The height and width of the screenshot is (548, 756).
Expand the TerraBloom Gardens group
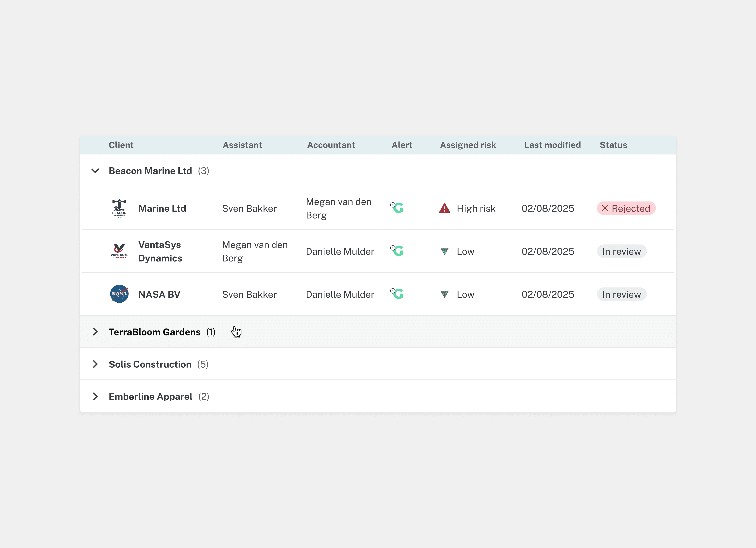pos(95,332)
